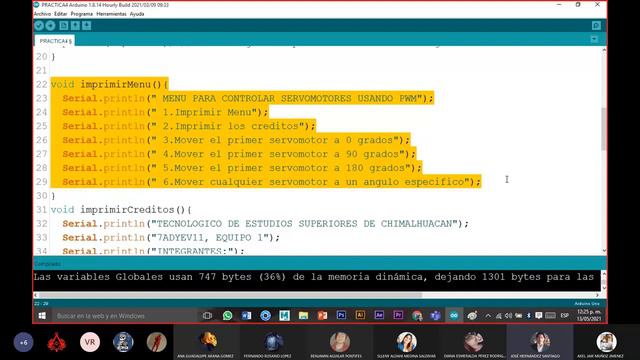Open Microsoft Word from the taskbar

(247, 316)
